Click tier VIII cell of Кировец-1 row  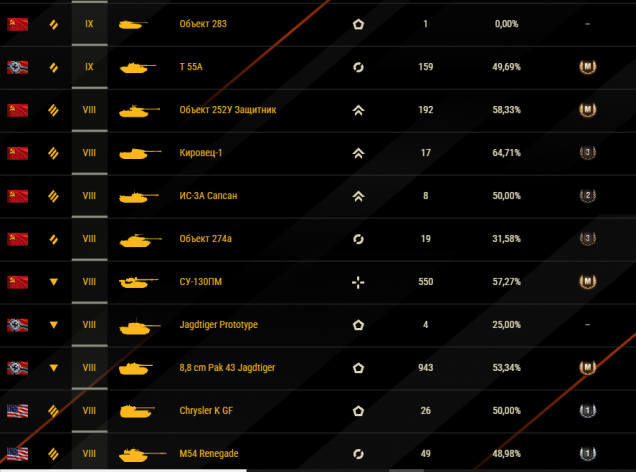pyautogui.click(x=89, y=153)
